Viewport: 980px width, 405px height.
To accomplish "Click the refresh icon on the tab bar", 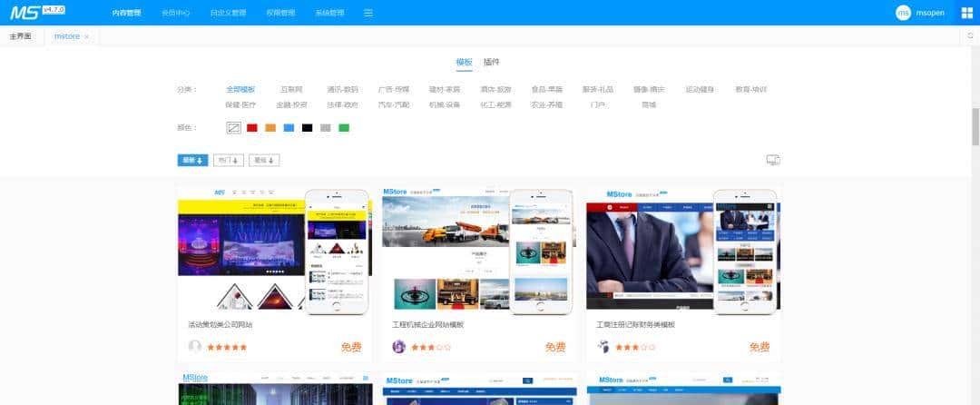I will point(970,36).
